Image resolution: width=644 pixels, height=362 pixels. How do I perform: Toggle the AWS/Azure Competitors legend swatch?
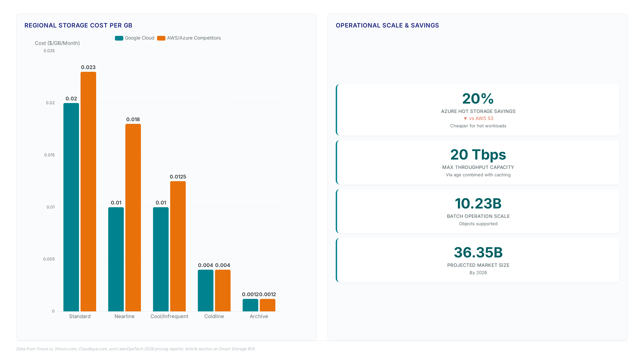(x=161, y=38)
